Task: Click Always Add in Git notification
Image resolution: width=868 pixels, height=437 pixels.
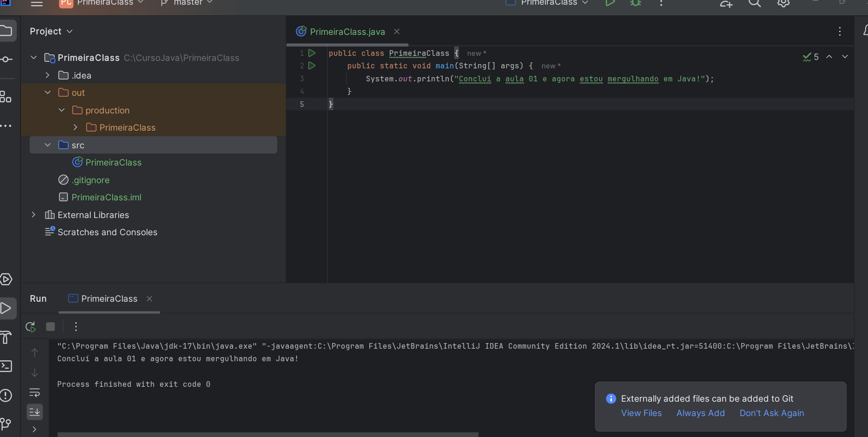Action: [700, 413]
